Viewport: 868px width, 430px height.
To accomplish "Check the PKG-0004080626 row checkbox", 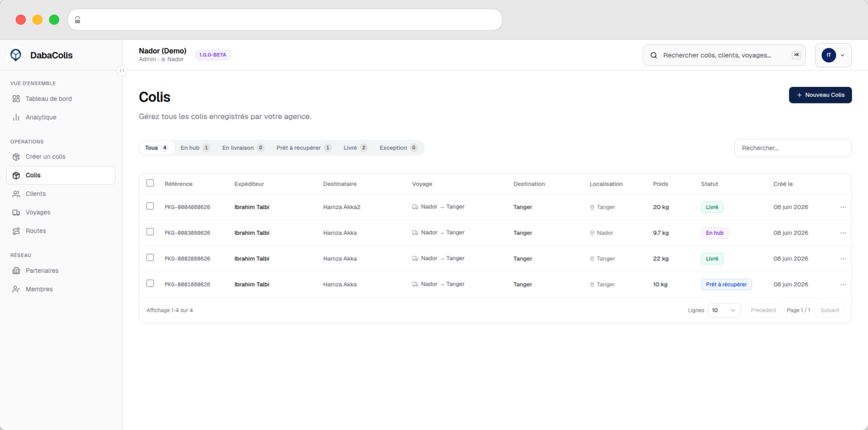I will (x=150, y=206).
